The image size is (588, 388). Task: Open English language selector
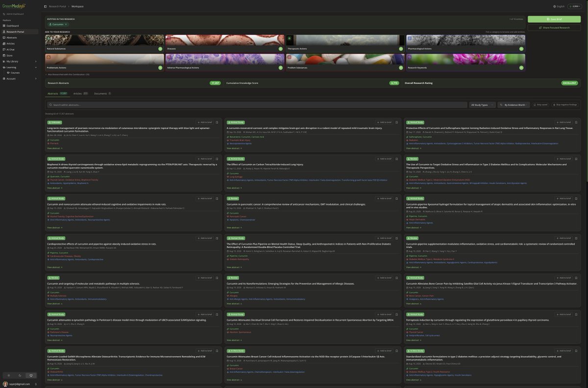pos(559,6)
